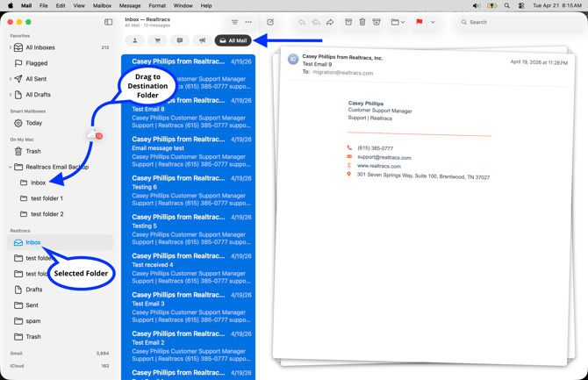Select the Email message test message

pyautogui.click(x=189, y=152)
